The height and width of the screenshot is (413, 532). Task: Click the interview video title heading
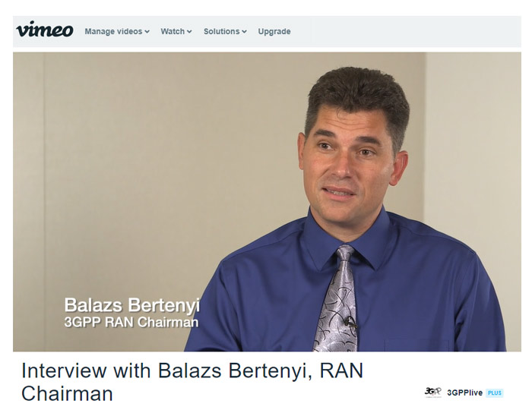(x=192, y=382)
